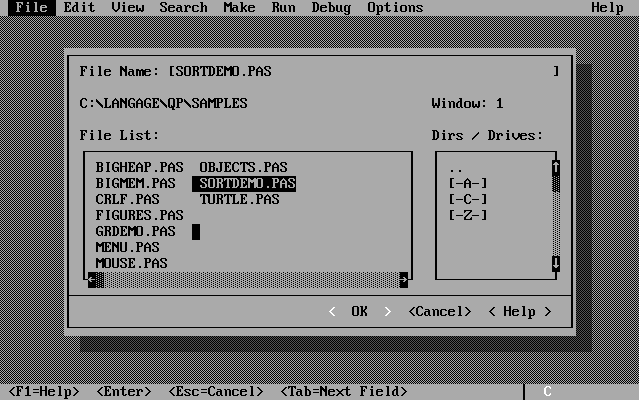Click the Cancel button in dialog
639x400 pixels.
pyautogui.click(x=440, y=311)
